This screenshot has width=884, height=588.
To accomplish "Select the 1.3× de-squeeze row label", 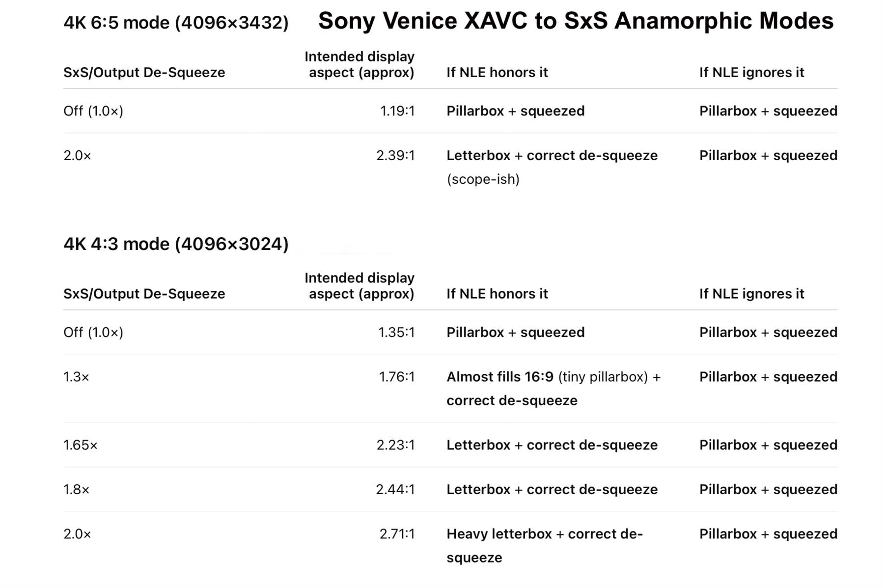I will (x=76, y=377).
